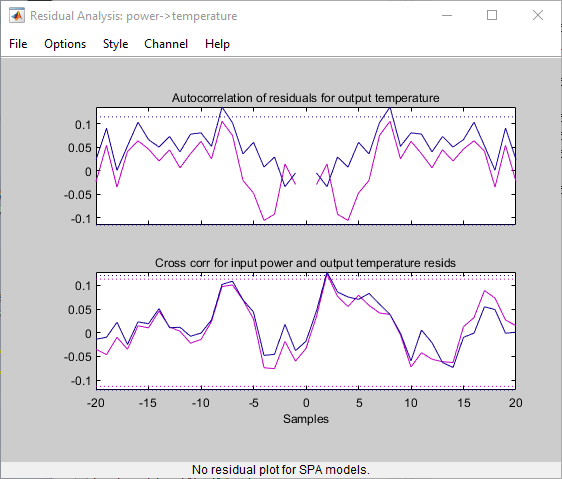The image size is (562, 479).
Task: Close the Residual Analysis window
Action: tap(538, 15)
